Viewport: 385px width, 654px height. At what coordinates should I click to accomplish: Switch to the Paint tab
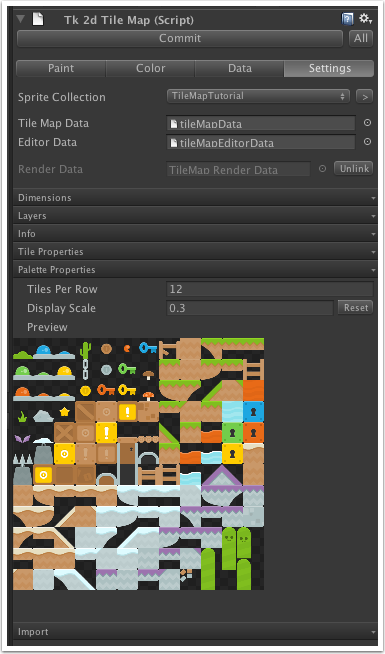pos(61,68)
